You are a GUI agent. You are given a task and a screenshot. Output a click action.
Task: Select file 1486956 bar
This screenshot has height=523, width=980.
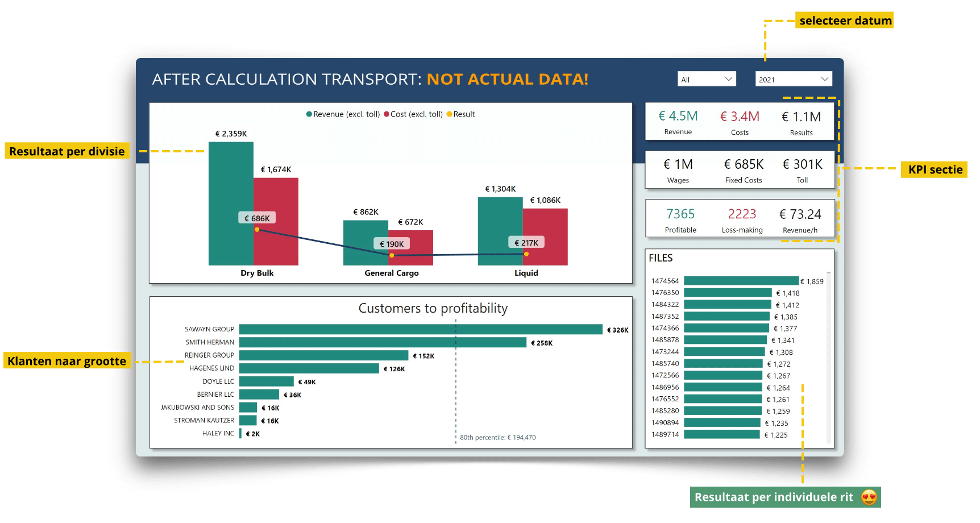pos(723,387)
